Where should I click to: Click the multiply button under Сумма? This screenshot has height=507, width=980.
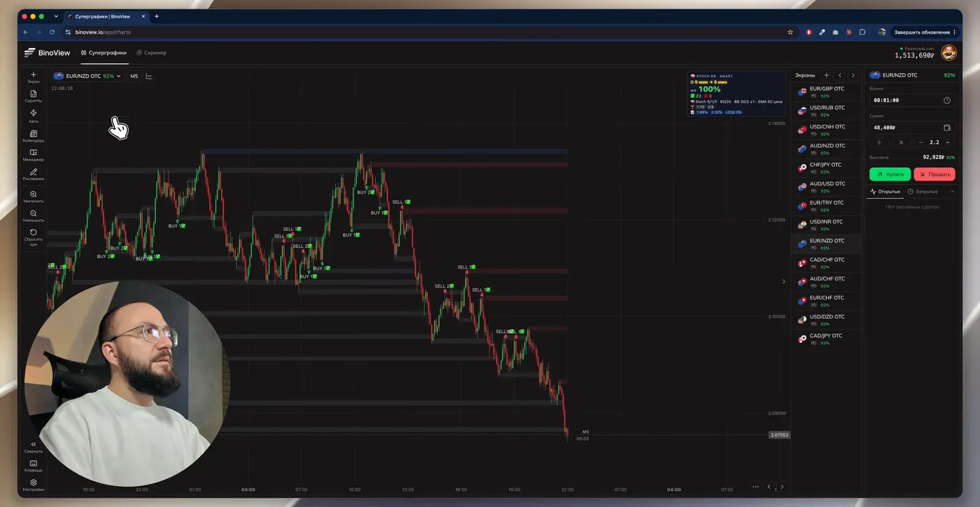[x=901, y=142]
